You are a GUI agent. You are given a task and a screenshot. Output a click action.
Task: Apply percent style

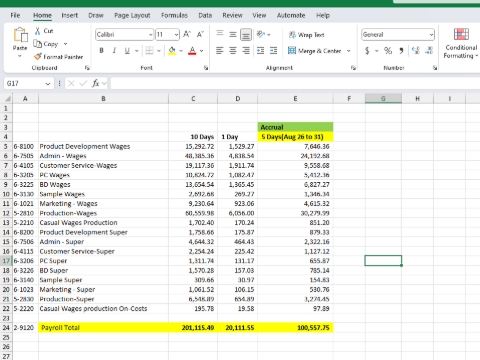point(388,51)
